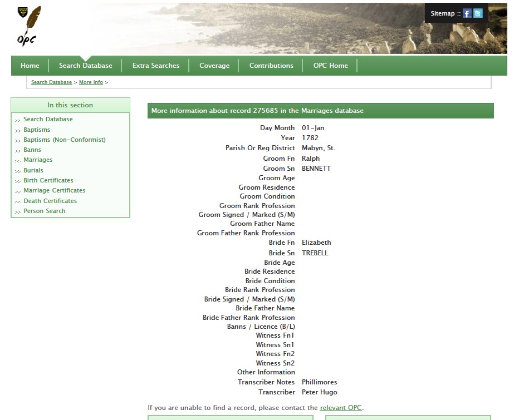Open the Coverage menu item
The height and width of the screenshot is (420, 519).
point(214,66)
